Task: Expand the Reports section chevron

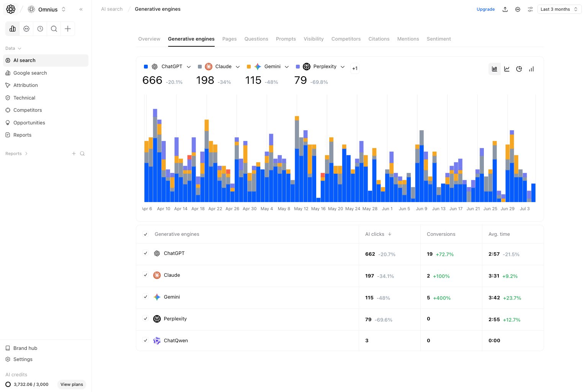Action: [x=26, y=154]
